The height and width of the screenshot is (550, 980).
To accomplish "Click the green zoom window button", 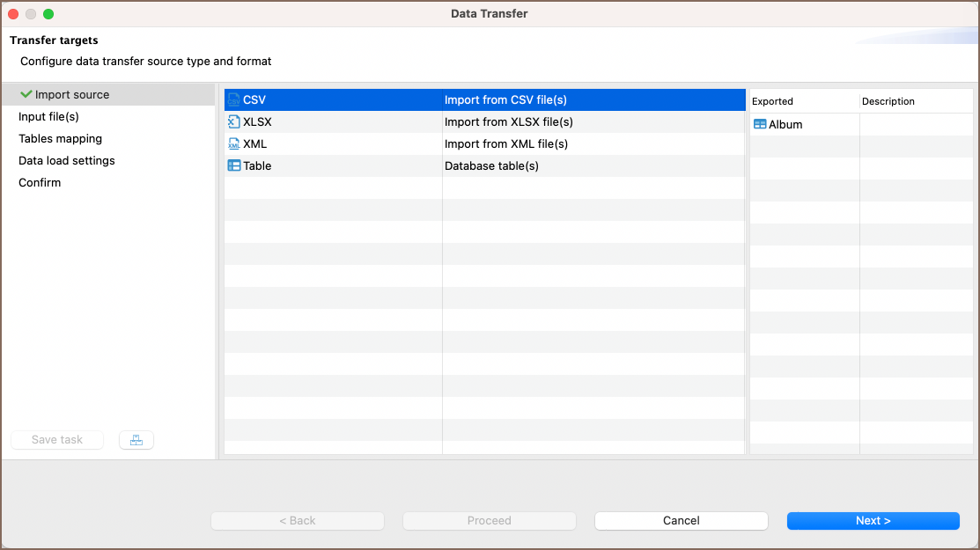I will pyautogui.click(x=48, y=14).
